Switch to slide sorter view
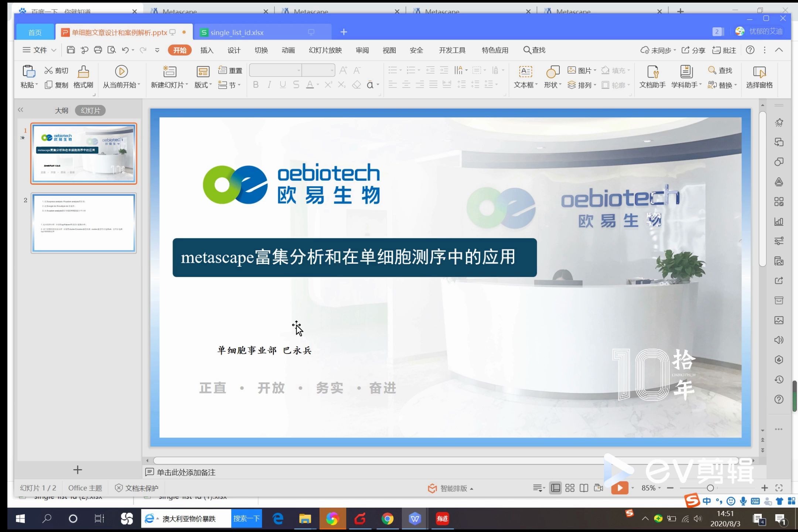The width and height of the screenshot is (798, 532). tap(570, 488)
